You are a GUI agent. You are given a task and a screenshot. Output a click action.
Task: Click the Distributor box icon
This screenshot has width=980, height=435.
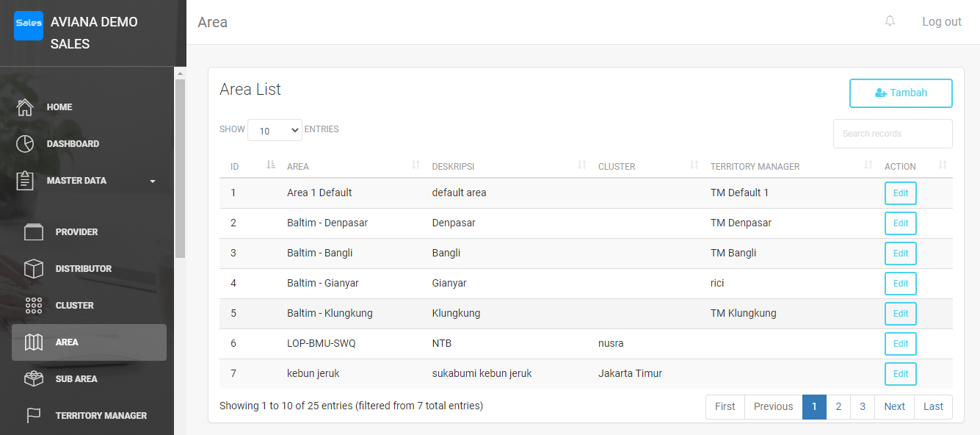tap(34, 269)
